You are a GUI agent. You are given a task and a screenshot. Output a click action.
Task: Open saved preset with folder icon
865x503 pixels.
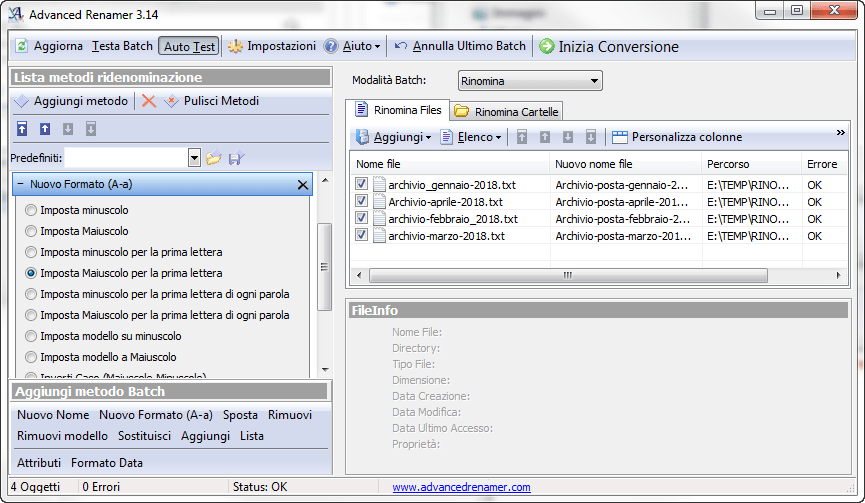click(213, 158)
